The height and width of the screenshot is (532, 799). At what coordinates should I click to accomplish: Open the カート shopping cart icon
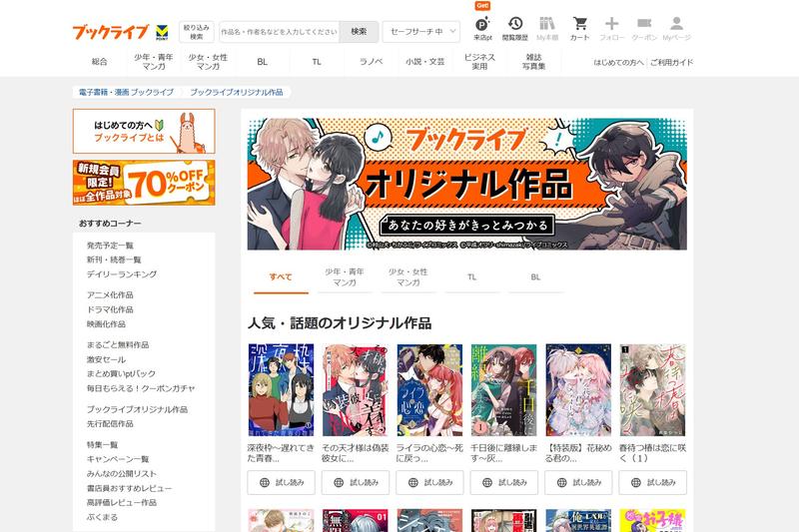(580, 29)
